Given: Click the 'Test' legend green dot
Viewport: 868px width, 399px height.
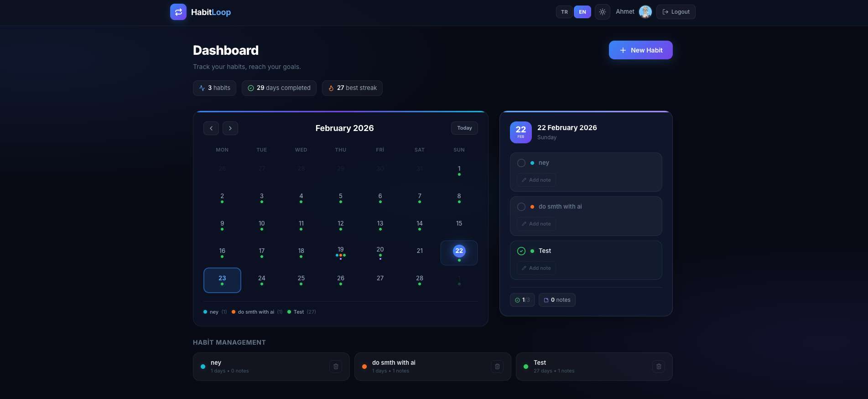Looking at the screenshot, I should 289,312.
